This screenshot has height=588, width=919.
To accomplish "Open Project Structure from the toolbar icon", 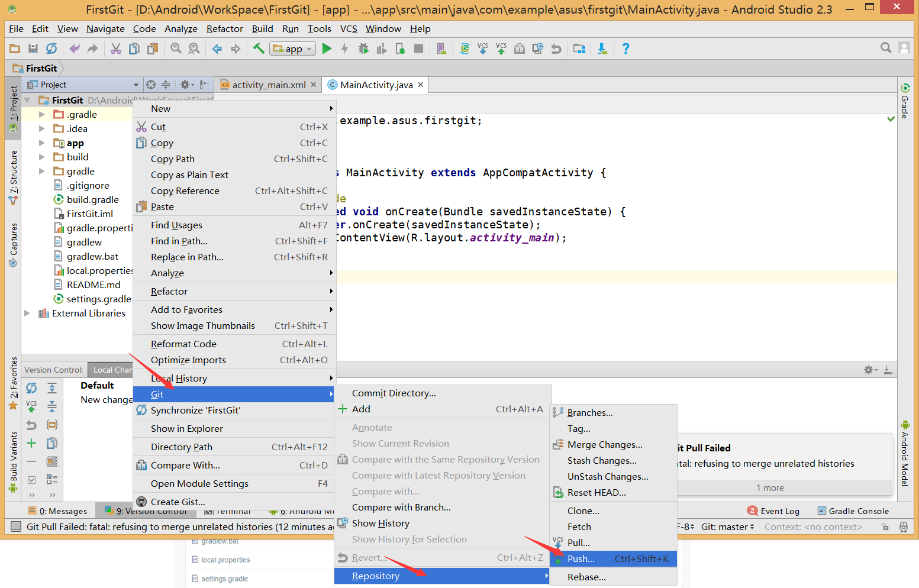I will coord(579,49).
